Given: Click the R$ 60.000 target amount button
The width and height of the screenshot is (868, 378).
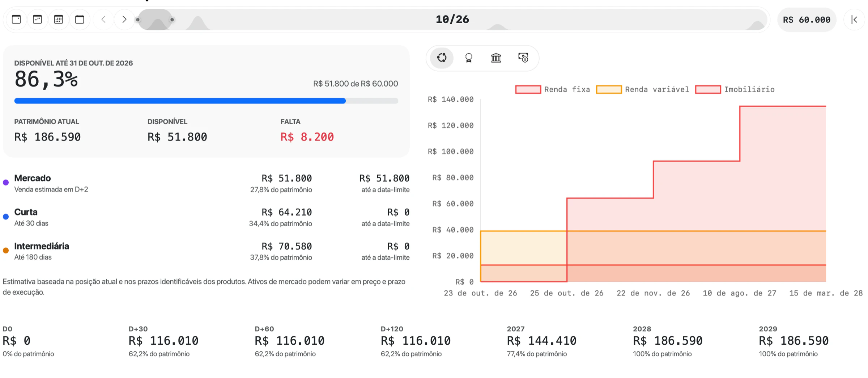Looking at the screenshot, I should [807, 20].
